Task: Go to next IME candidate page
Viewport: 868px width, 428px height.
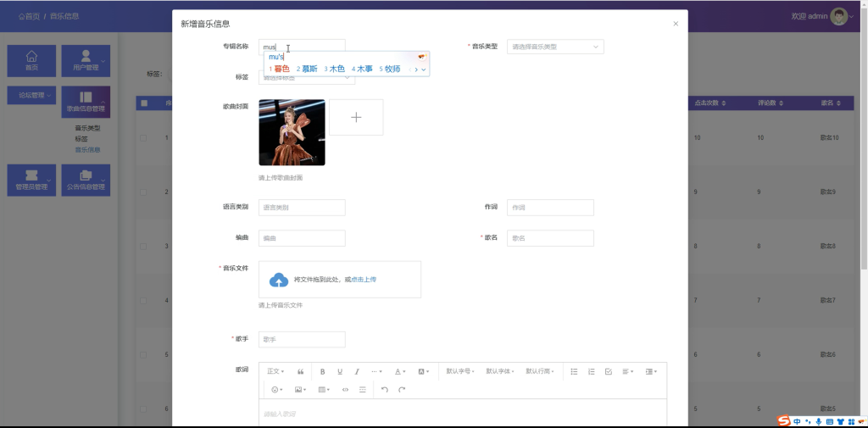Action: (416, 69)
